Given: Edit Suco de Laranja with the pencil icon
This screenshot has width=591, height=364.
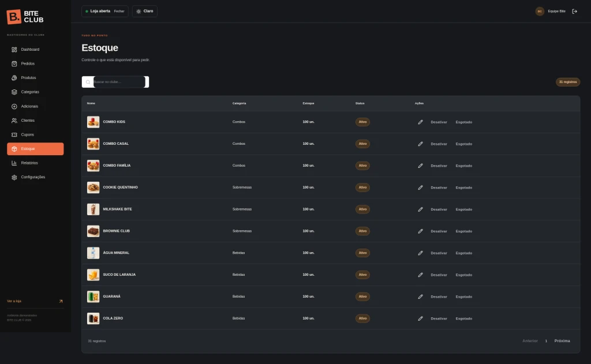Looking at the screenshot, I should 420,275.
